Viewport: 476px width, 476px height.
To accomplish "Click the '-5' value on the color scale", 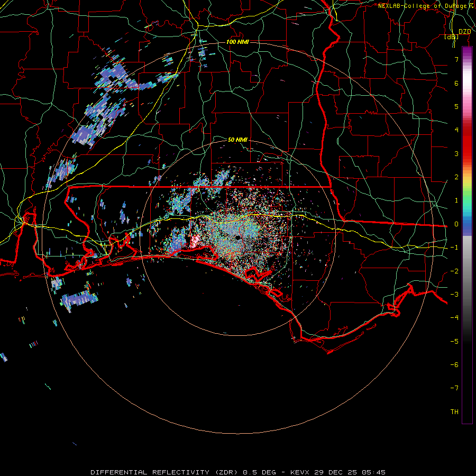I will pyautogui.click(x=454, y=341).
